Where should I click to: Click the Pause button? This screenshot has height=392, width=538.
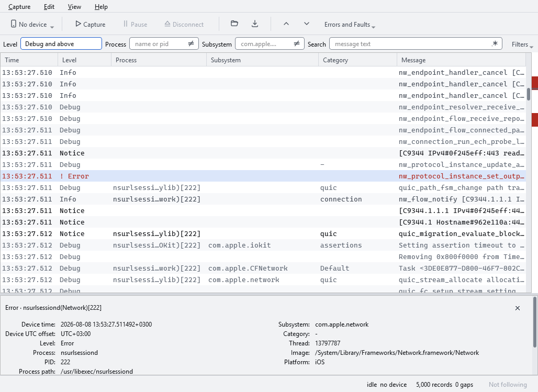[135, 25]
